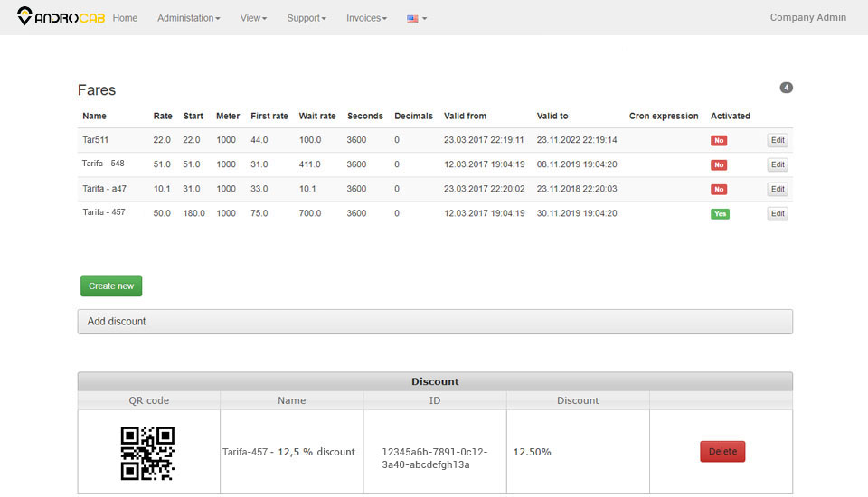The image size is (868, 497).
Task: Select the Tarifa - a47 fare name
Action: tap(104, 188)
